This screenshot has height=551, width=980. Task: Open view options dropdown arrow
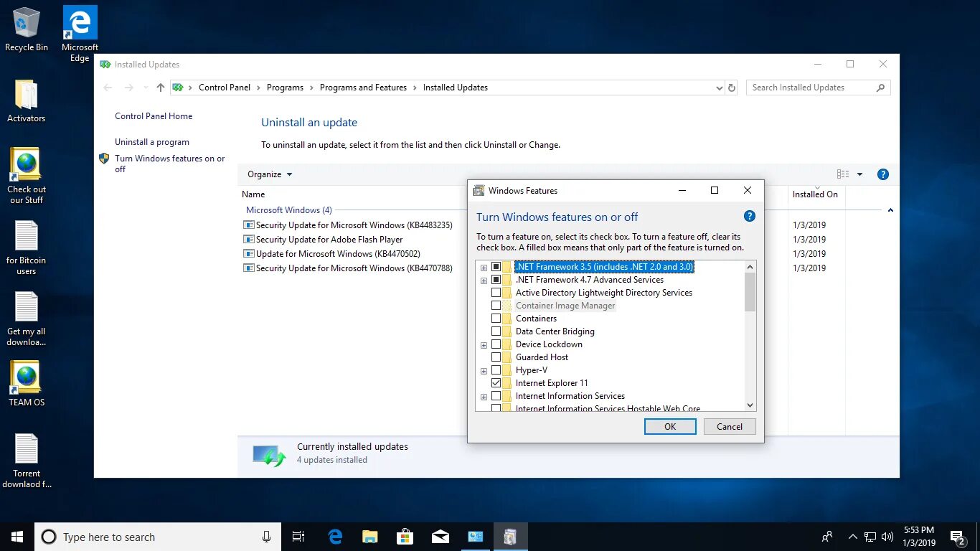pyautogui.click(x=859, y=174)
